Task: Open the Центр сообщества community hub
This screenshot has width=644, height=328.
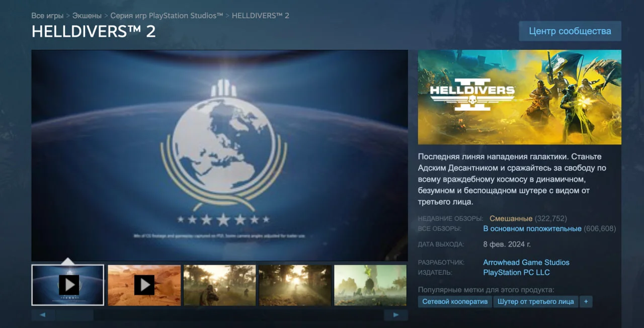Action: click(x=570, y=31)
